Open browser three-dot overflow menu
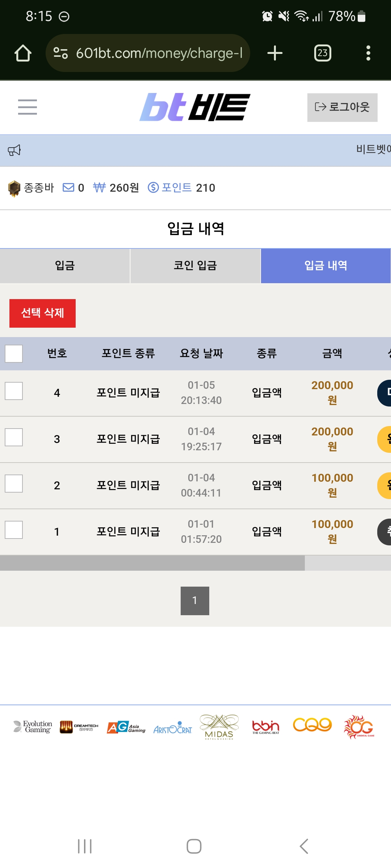This screenshot has height=868, width=391. 368,53
